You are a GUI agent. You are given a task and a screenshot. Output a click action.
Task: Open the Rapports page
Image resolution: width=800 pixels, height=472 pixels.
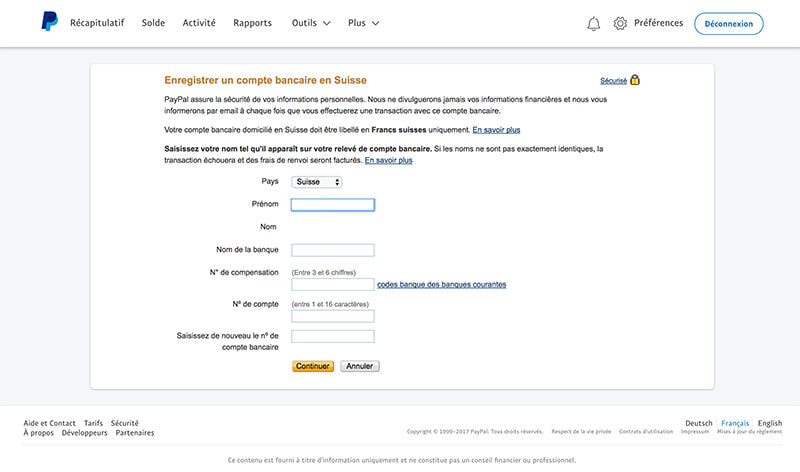click(252, 23)
